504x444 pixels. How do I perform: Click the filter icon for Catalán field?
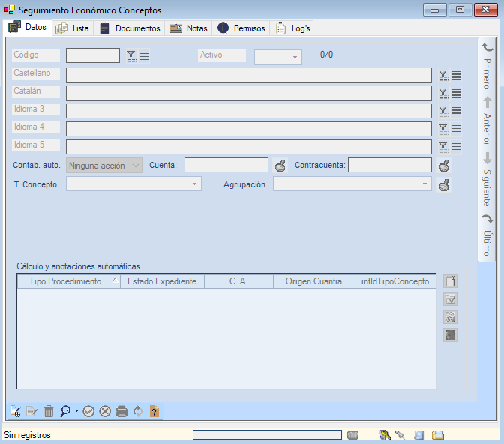pos(443,93)
